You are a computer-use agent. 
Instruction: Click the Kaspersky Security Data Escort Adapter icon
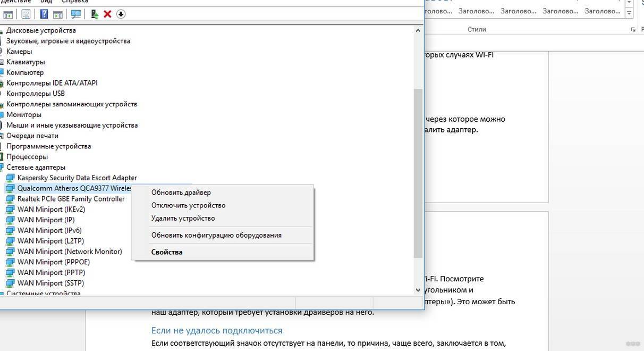[10, 178]
